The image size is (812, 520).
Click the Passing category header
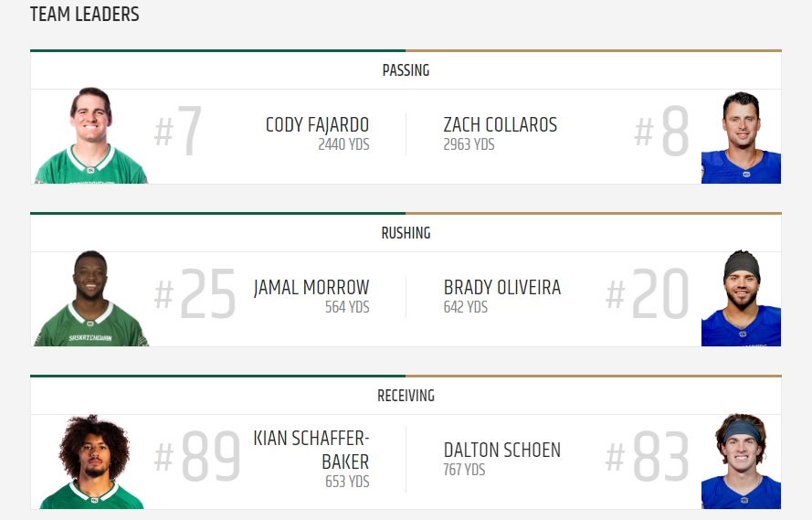tap(406, 70)
